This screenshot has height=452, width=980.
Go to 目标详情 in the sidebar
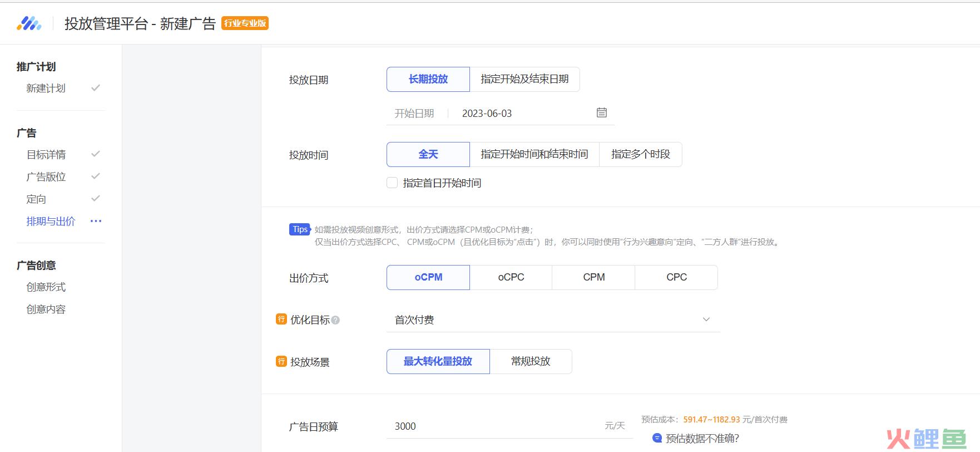point(46,155)
